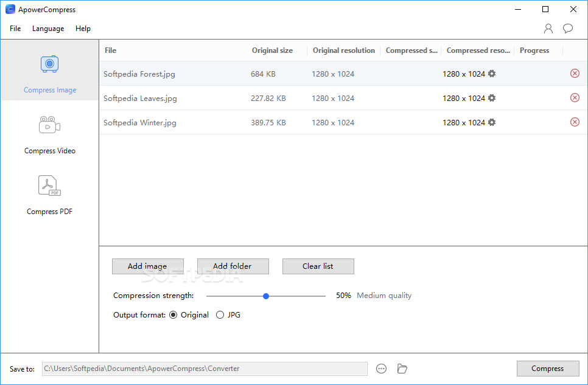Remove Softpedia Winter.jpg from the list
Image resolution: width=588 pixels, height=385 pixels.
(575, 122)
